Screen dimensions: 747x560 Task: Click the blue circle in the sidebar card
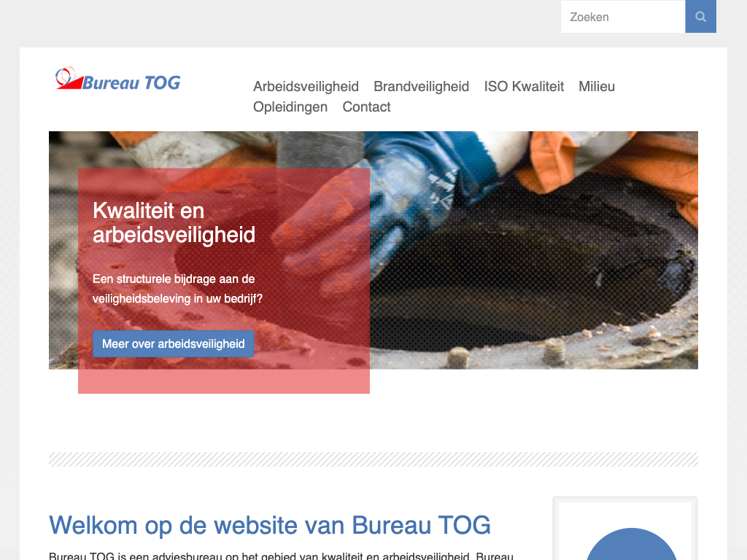pos(631,544)
